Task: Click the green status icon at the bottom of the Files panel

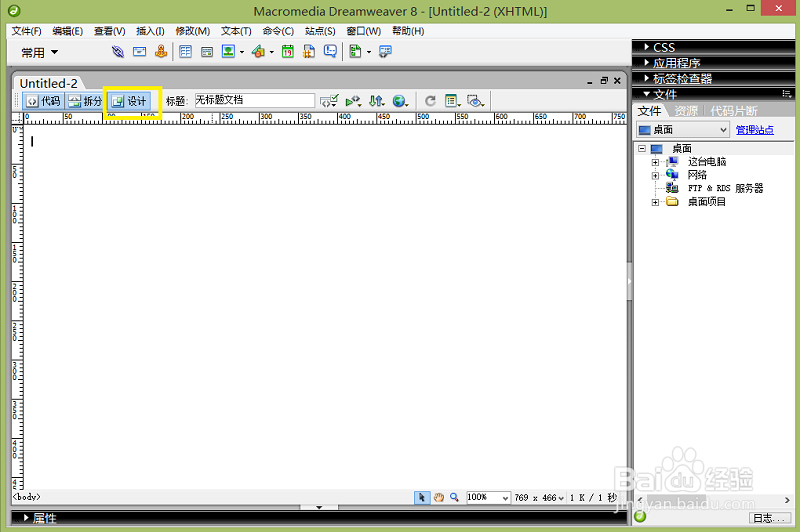Action: click(x=640, y=517)
